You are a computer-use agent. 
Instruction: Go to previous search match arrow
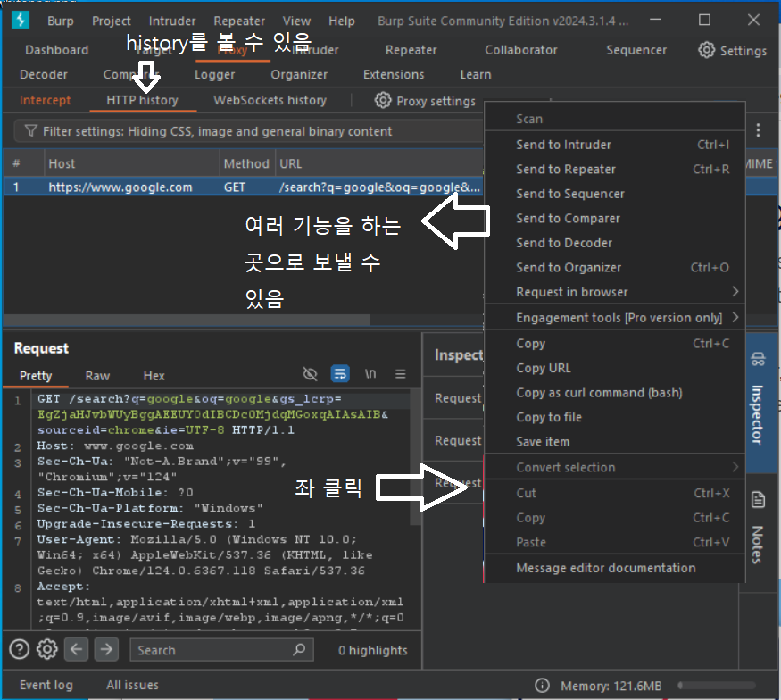76,649
